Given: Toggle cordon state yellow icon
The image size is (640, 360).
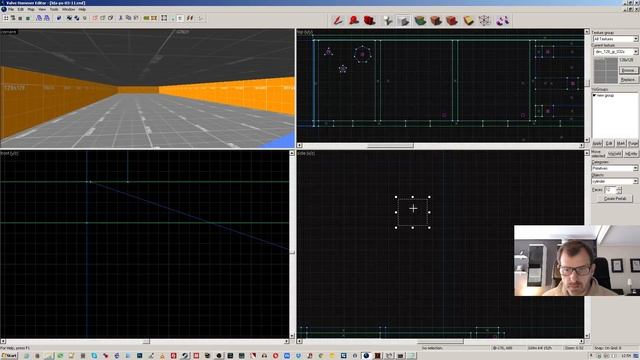Looking at the screenshot, I should 147,18.
